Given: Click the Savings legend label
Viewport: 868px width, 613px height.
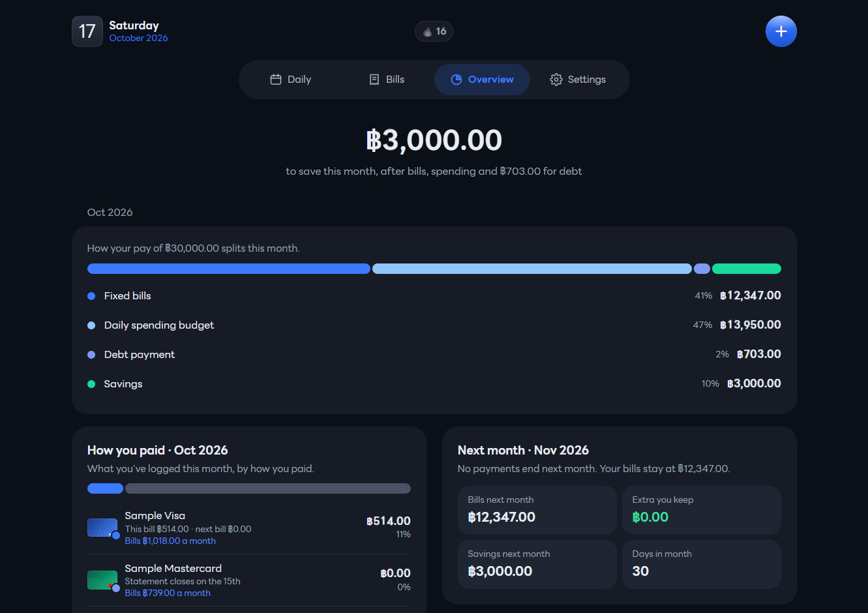Looking at the screenshot, I should click(123, 384).
